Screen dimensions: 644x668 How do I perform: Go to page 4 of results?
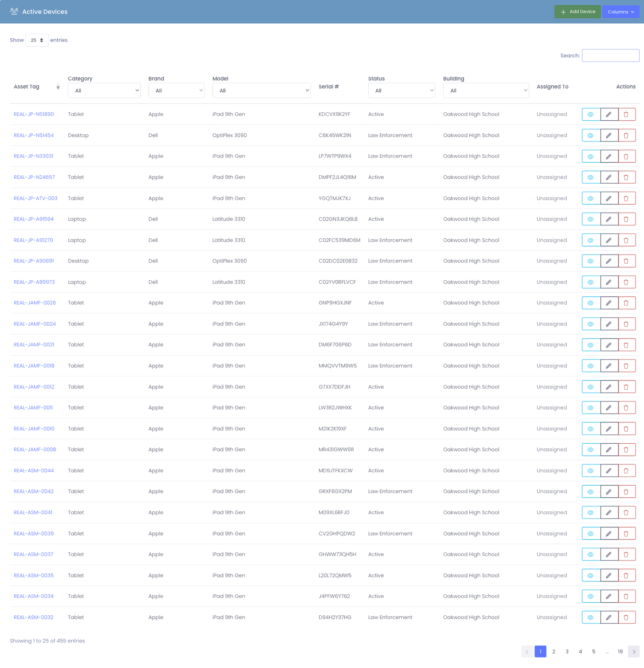pos(580,651)
